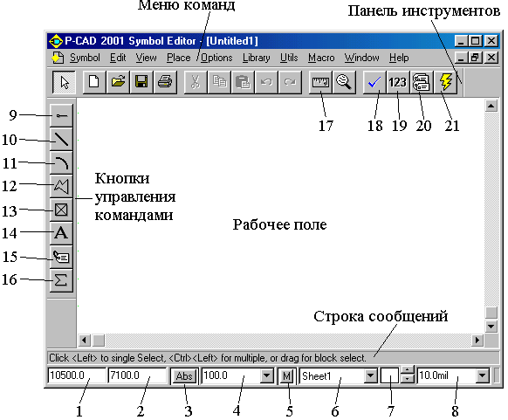Select the Place Pin tool
The width and height of the screenshot is (508, 420).
click(61, 115)
